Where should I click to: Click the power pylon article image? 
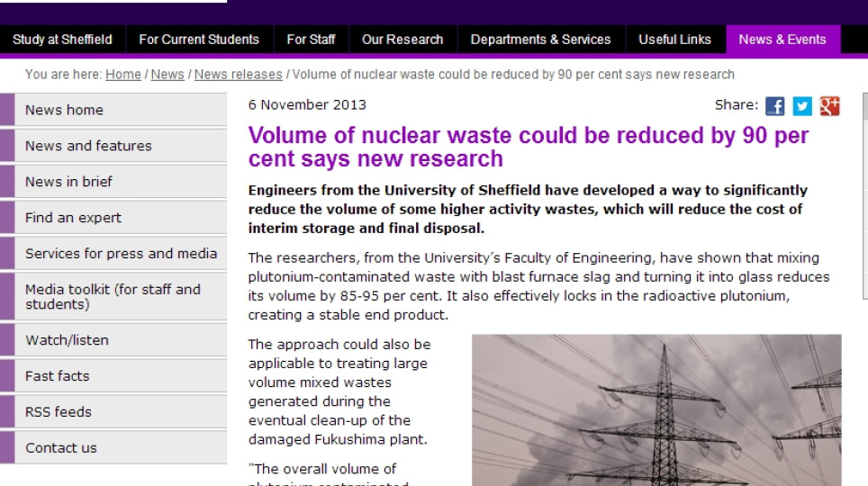pyautogui.click(x=656, y=410)
